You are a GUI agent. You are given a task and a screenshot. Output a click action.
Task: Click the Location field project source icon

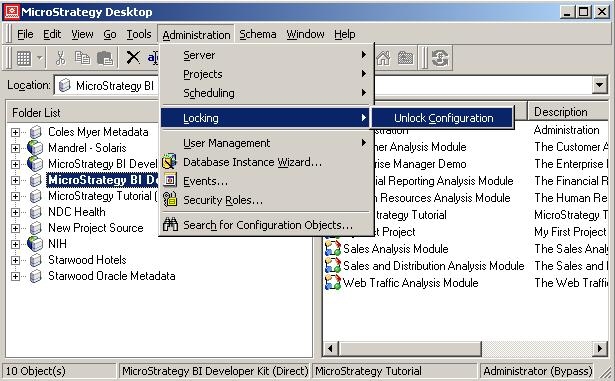pyautogui.click(x=64, y=85)
